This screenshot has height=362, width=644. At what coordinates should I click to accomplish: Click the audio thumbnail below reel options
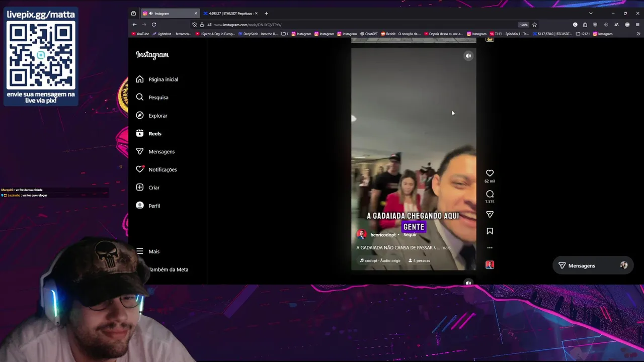click(490, 265)
